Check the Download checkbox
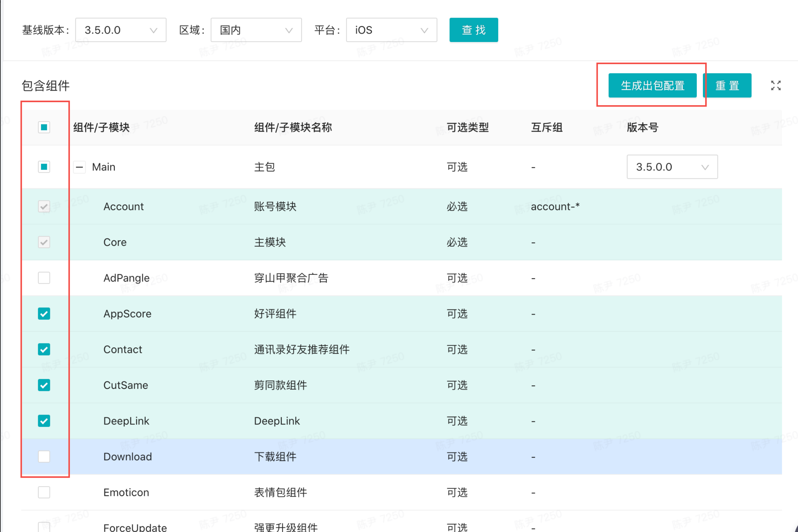798x532 pixels. (44, 457)
